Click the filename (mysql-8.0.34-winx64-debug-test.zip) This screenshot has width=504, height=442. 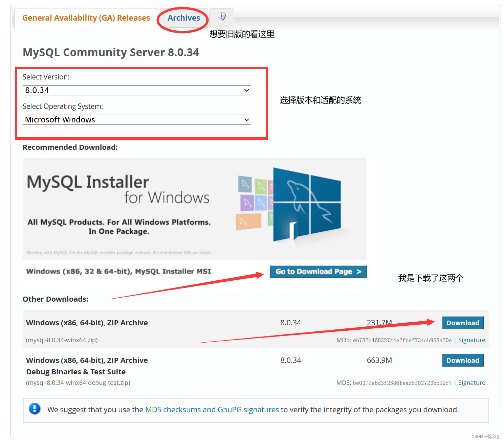click(x=78, y=383)
